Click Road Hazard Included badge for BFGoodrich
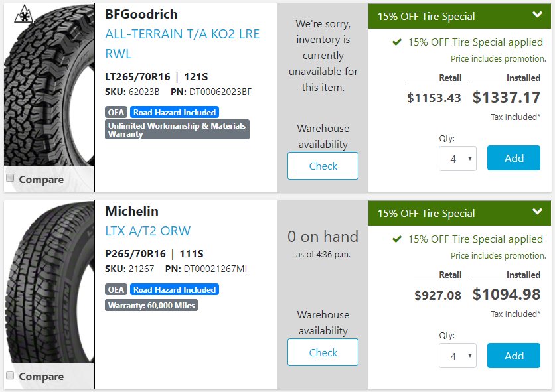Viewport: 555px width, 392px height. [175, 113]
